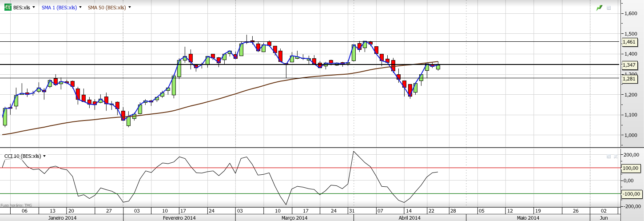This screenshot has width=644, height=221.
Task: Click the Abril 2014 month label
Action: pos(409,218)
